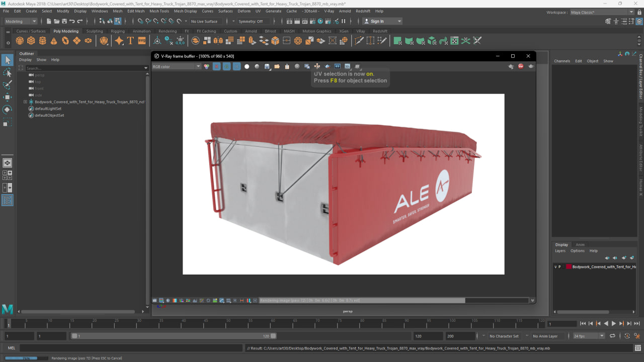Screen dimensions: 644x362
Task: Click the V-Ray clear image clipboard icon
Action: [x=287, y=66]
